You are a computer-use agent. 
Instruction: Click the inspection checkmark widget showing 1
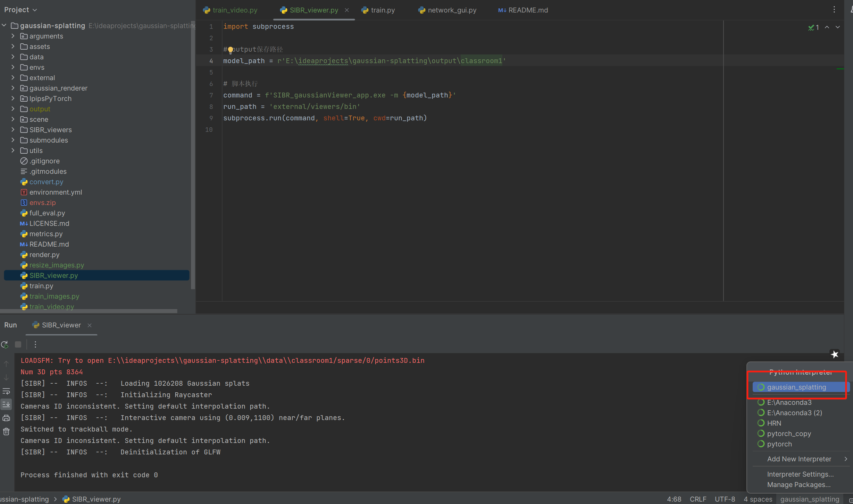[x=813, y=27]
